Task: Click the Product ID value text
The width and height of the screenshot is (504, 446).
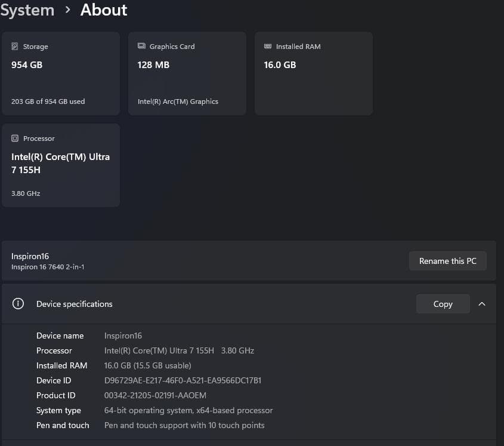Action: [x=155, y=395]
